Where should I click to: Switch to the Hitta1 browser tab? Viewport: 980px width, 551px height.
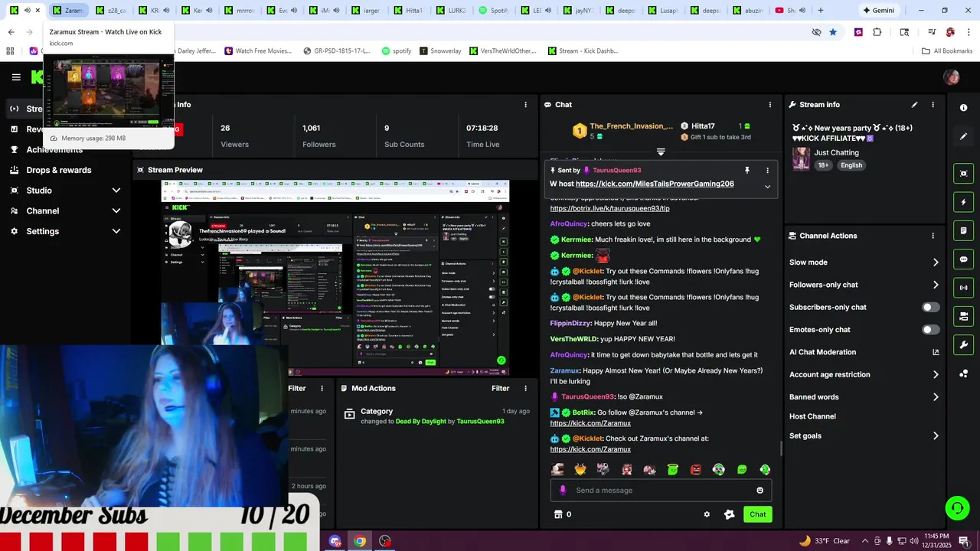point(410,11)
